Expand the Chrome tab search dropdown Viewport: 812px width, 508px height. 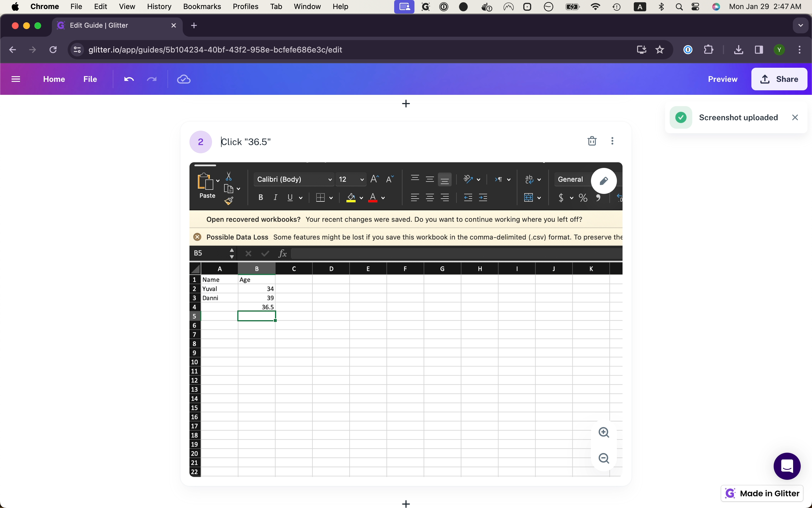pyautogui.click(x=801, y=25)
